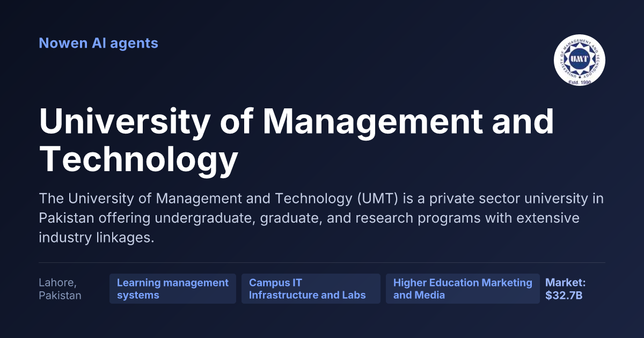Select the Higher Education Marketing and Media tag

click(x=463, y=289)
